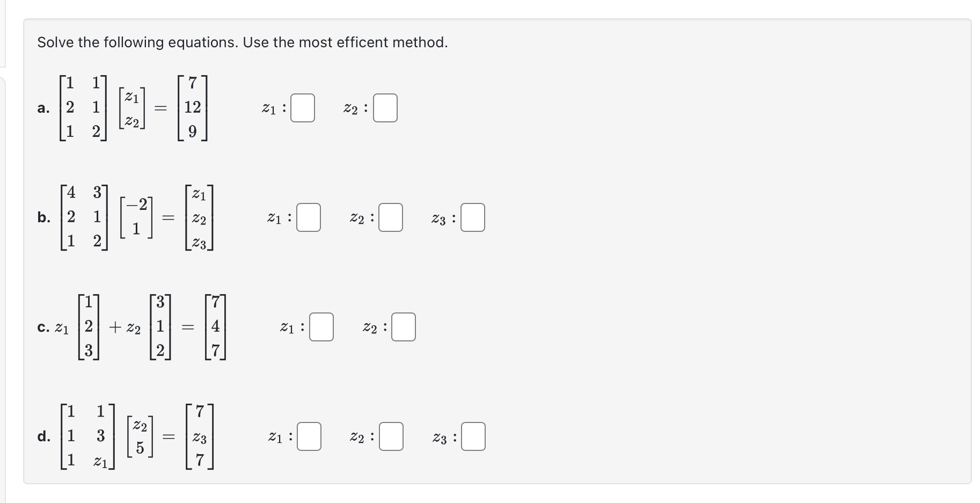
Task: Click the matrix equation in part b
Action: (137, 217)
